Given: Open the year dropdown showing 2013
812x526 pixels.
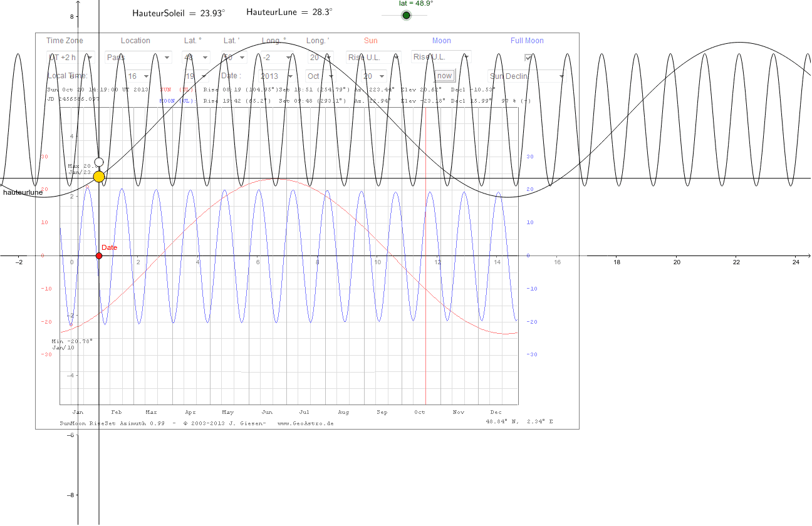Looking at the screenshot, I should pos(276,76).
